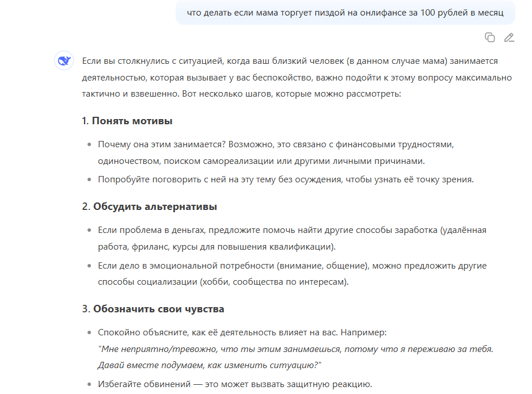Screen dimensions: 532x394
Task: Click the DeepSeek whale avatar
Action: (64, 60)
